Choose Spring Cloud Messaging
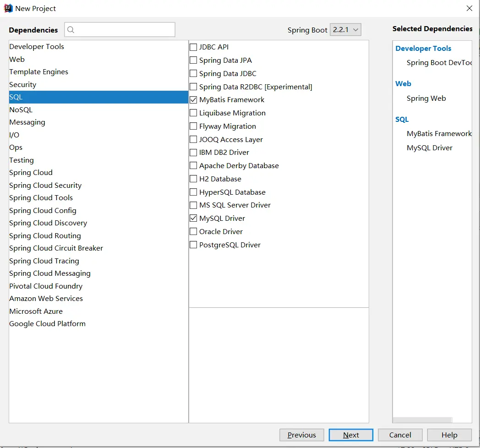This screenshot has height=448, width=480. click(98, 273)
